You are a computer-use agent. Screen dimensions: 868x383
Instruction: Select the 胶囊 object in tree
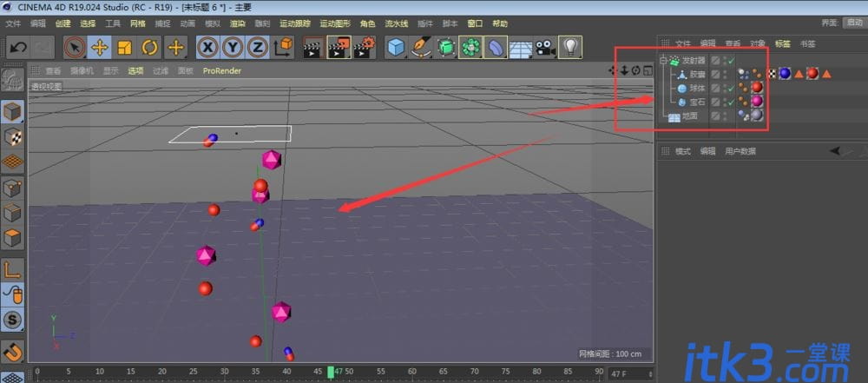tap(697, 75)
